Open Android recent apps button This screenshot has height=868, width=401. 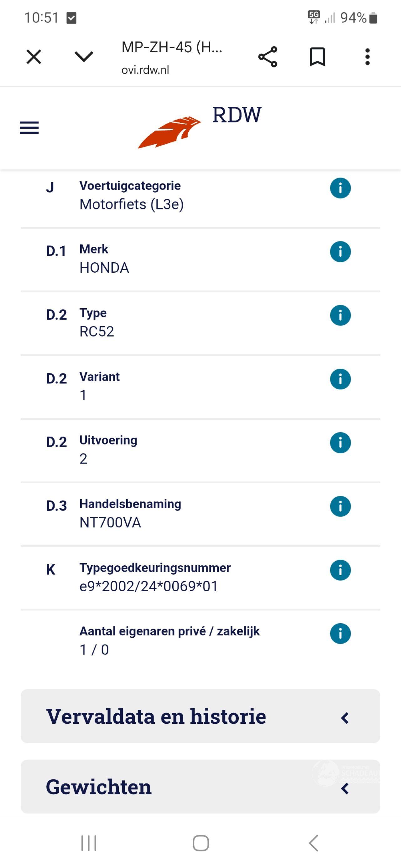pos(89,843)
